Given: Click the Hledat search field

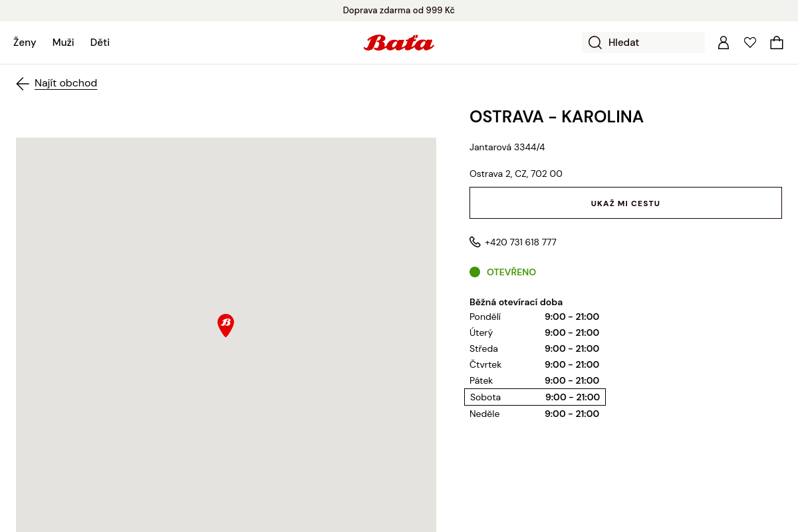Looking at the screenshot, I should pyautogui.click(x=643, y=43).
